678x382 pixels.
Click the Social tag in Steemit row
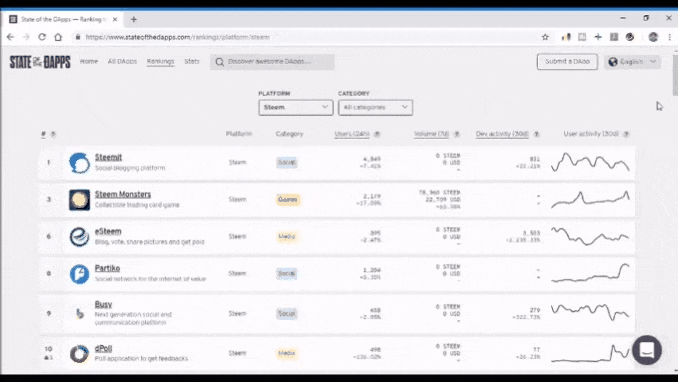pos(286,163)
